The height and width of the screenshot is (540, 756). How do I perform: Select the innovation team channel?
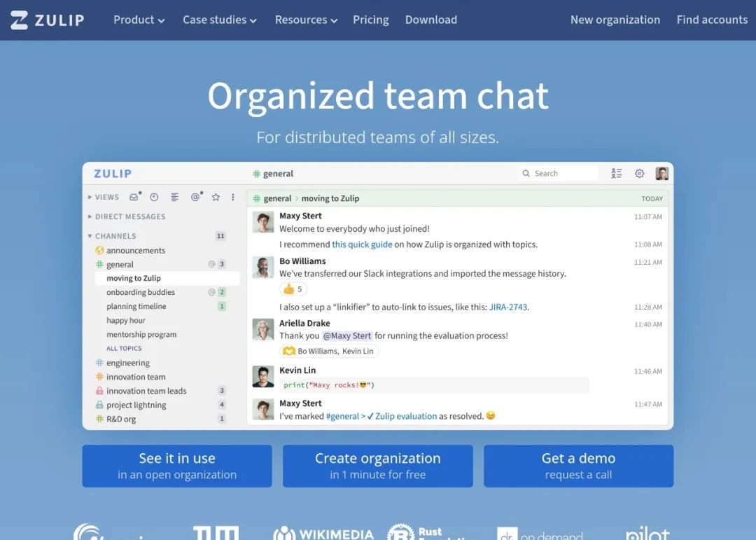[x=136, y=377]
